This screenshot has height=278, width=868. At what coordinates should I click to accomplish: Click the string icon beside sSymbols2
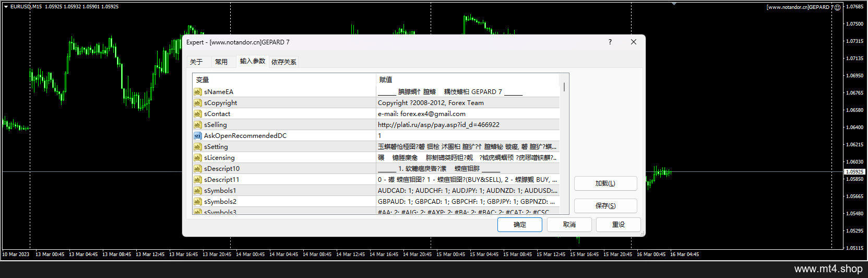pyautogui.click(x=197, y=202)
